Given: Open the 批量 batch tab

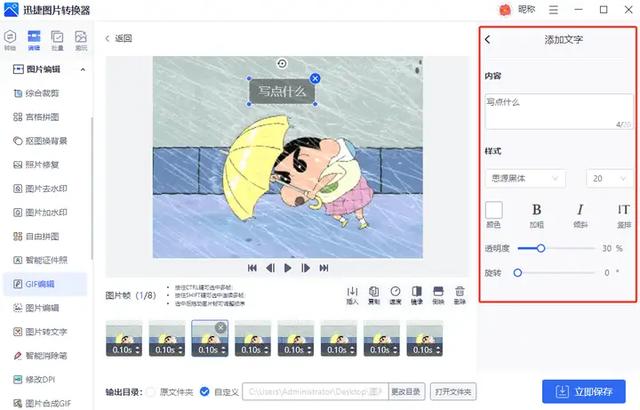Looking at the screenshot, I should 57,40.
